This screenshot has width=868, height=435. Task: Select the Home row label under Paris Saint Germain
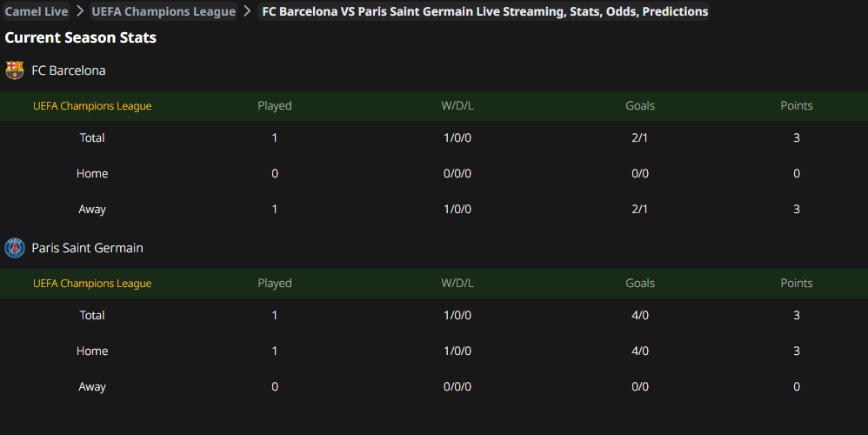point(92,351)
